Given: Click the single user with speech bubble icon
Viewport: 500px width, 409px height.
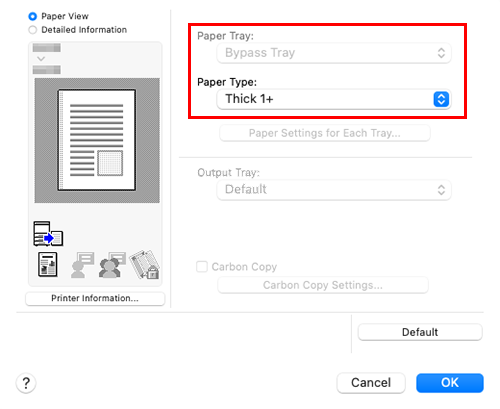Looking at the screenshot, I should [82, 265].
